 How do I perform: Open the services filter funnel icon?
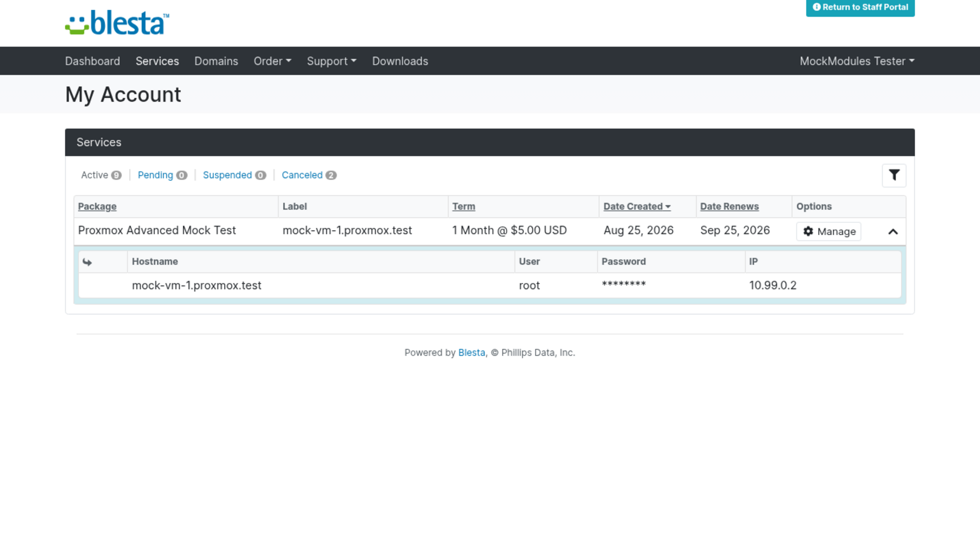click(x=894, y=175)
